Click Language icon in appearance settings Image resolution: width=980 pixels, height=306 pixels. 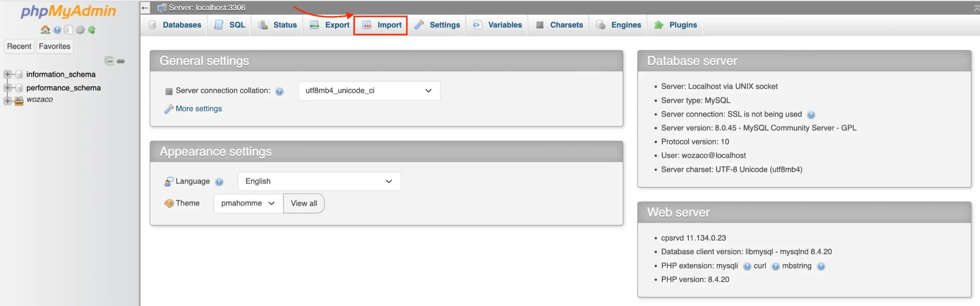tap(169, 182)
